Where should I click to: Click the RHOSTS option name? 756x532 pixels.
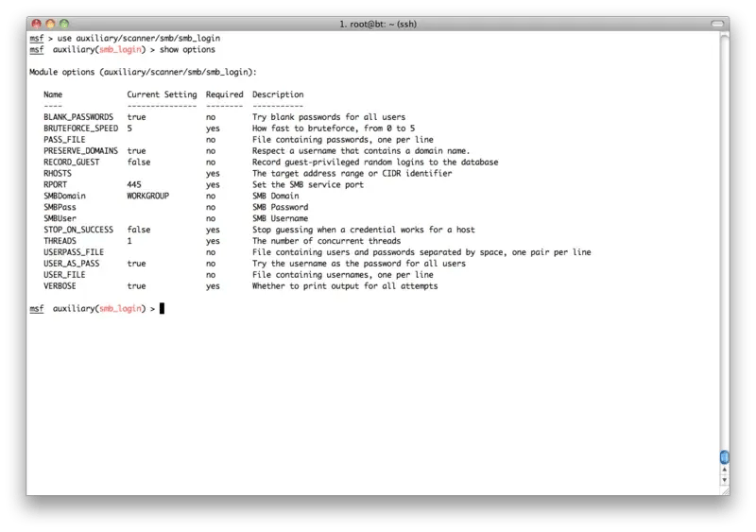click(x=58, y=174)
